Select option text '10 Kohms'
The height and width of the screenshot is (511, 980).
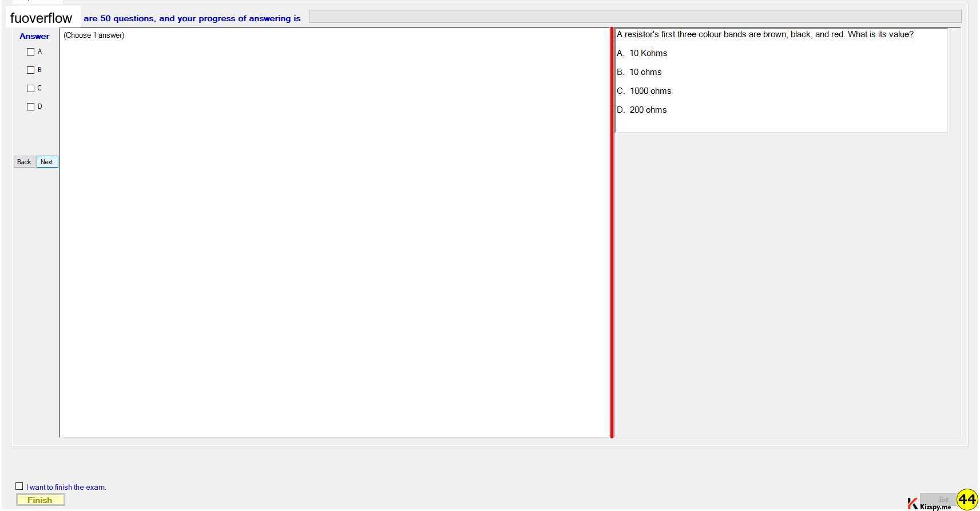pos(648,53)
